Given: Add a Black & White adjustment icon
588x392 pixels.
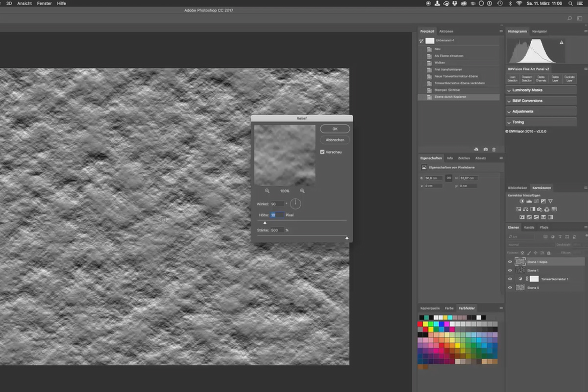Looking at the screenshot, I should point(533,209).
